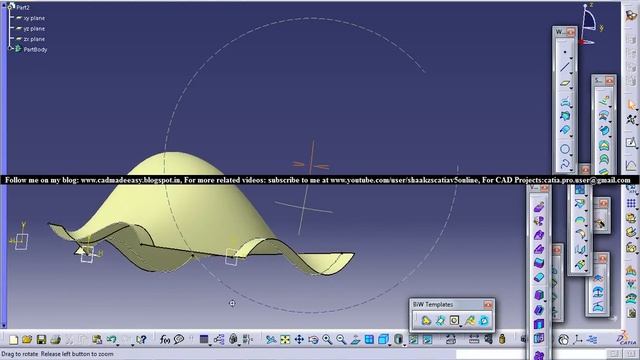Select the Circle tool in Wireframe toolbar
640x360 pixels.
[565, 149]
